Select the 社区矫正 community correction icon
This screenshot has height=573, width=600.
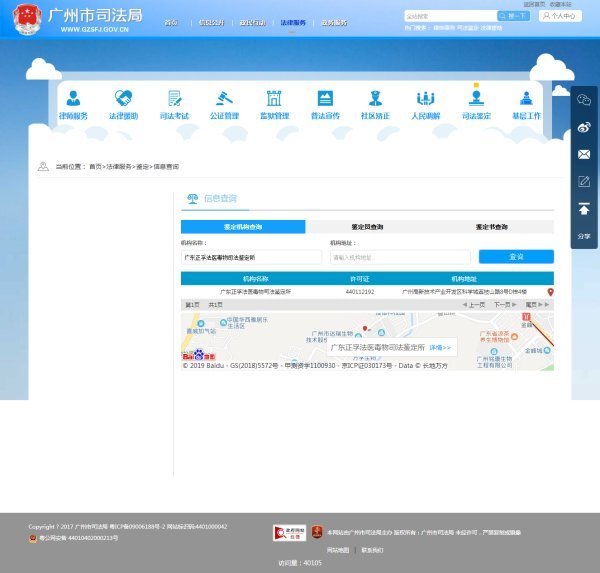click(375, 99)
